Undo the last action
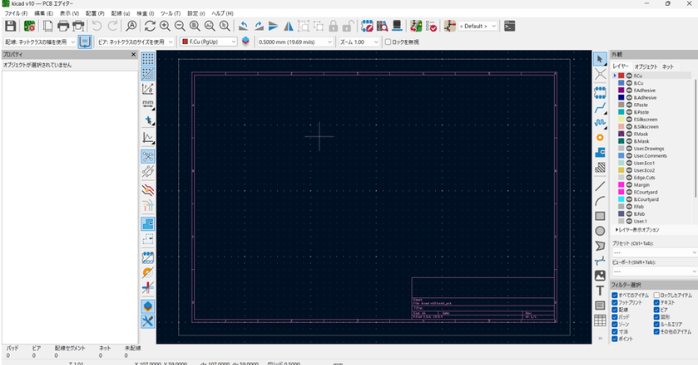Image resolution: width=698 pixels, height=365 pixels. [x=97, y=26]
